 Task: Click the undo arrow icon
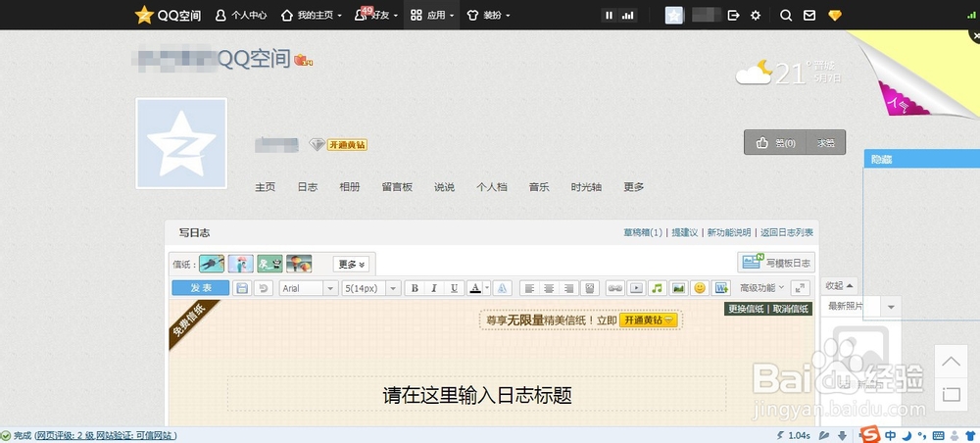(263, 288)
